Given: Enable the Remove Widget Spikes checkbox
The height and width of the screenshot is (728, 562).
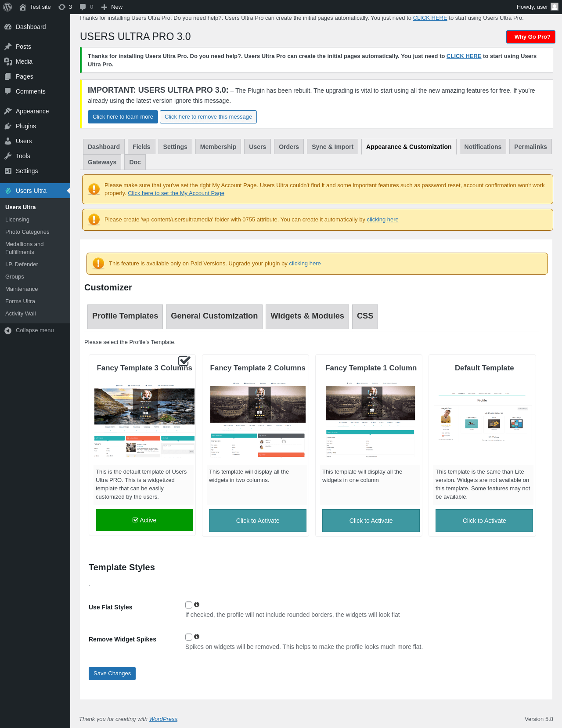Looking at the screenshot, I should point(189,637).
